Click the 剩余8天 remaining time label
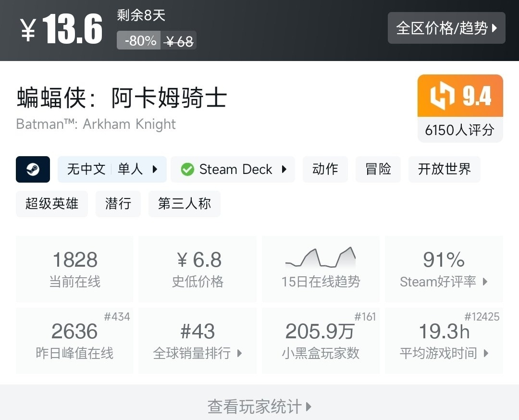The image size is (519, 420). coord(141,15)
